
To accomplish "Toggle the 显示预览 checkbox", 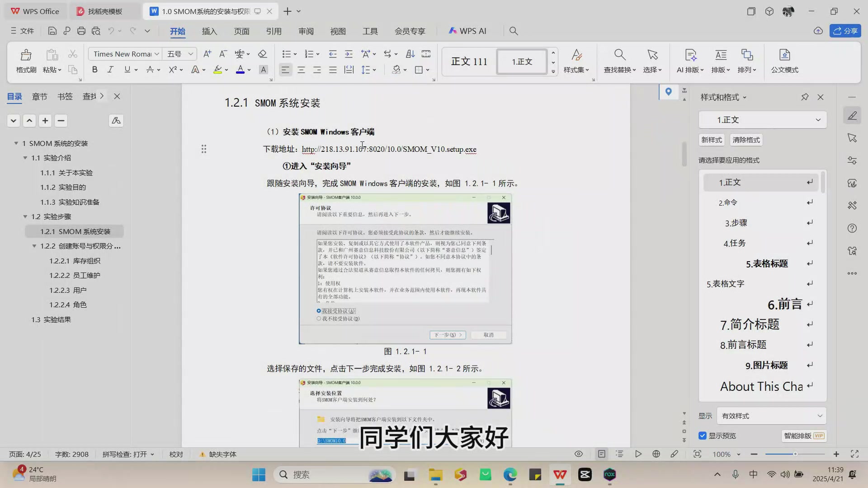I will click(703, 436).
